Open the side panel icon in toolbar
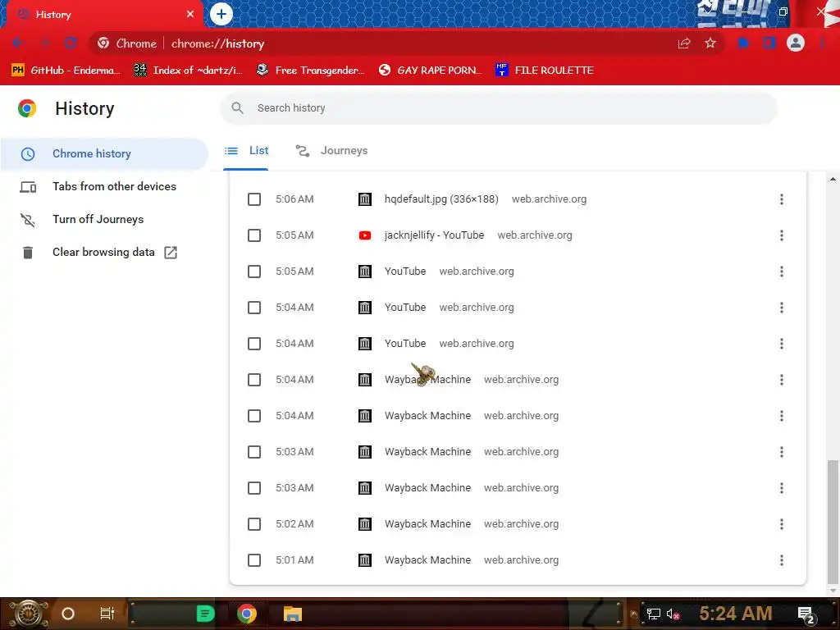840x630 pixels. 769,43
